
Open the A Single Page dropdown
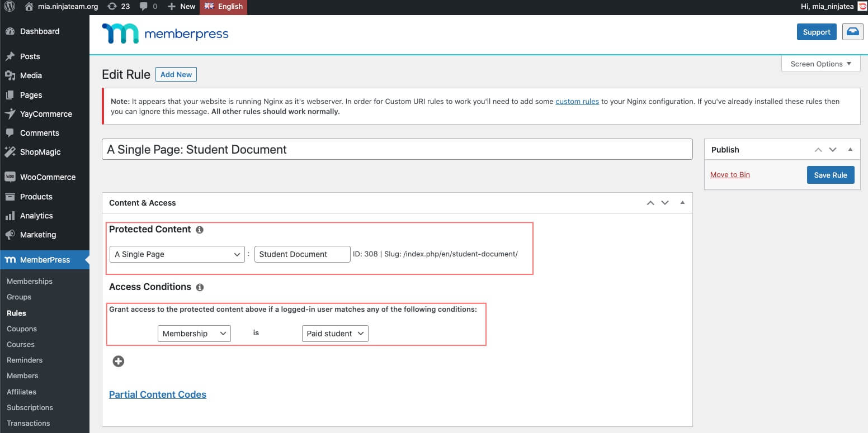tap(177, 254)
